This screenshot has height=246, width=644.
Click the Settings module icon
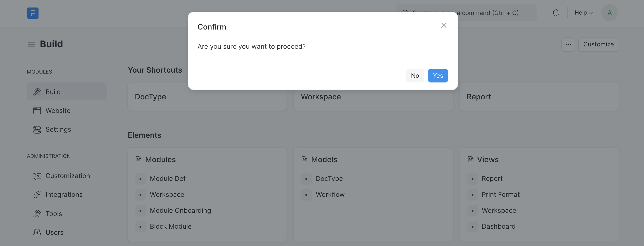pos(37,130)
